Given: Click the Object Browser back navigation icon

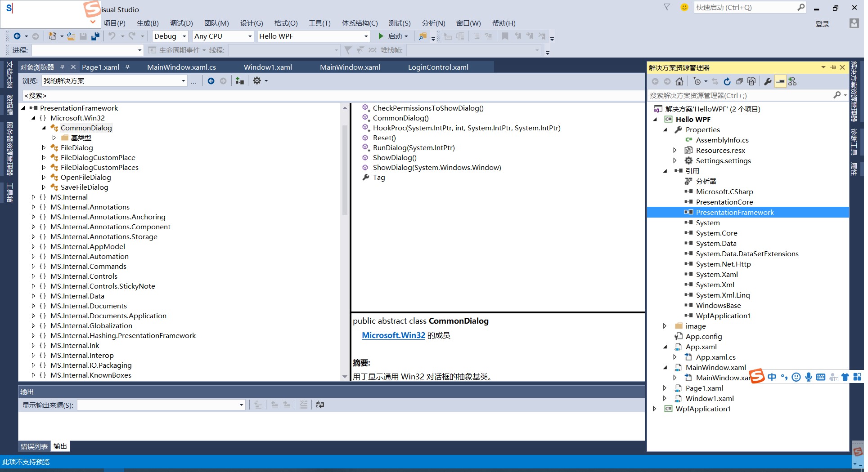Looking at the screenshot, I should tap(211, 81).
